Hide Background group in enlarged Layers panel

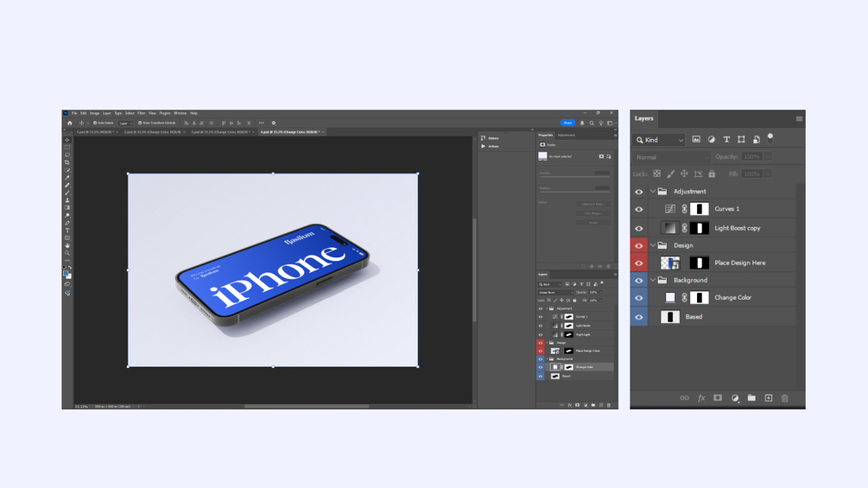pos(639,281)
